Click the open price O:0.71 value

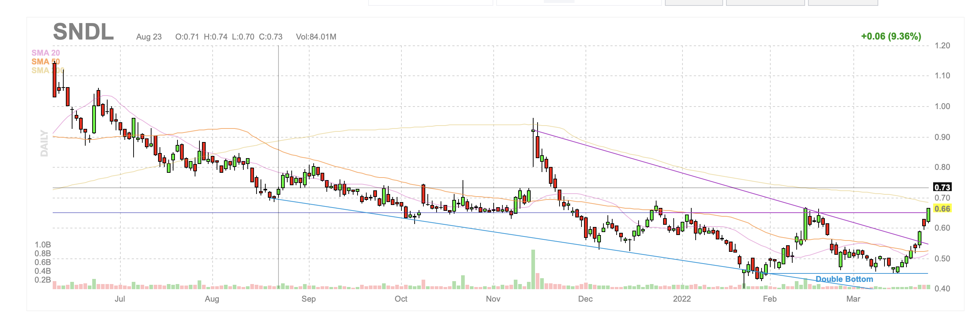[x=187, y=37]
